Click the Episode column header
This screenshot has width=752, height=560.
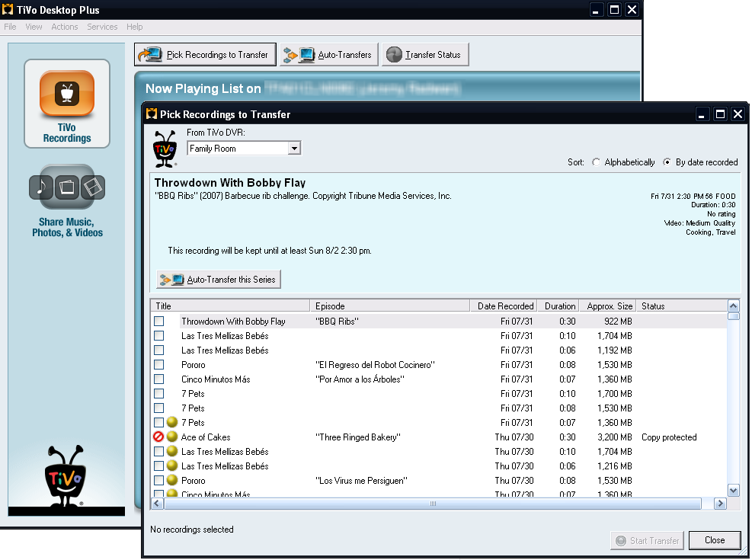(x=390, y=306)
